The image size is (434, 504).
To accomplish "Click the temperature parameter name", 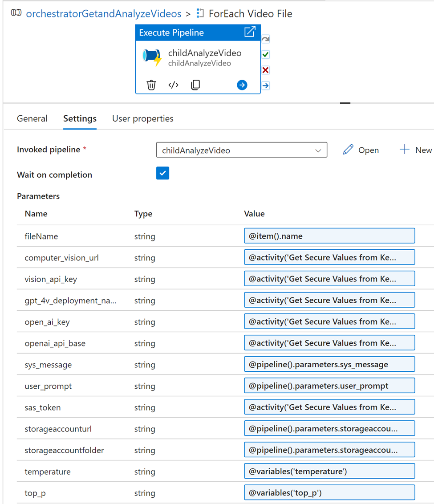I will pos(48,471).
